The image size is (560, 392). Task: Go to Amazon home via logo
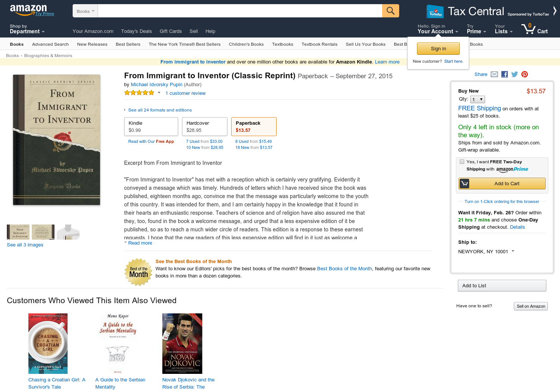coord(28,10)
